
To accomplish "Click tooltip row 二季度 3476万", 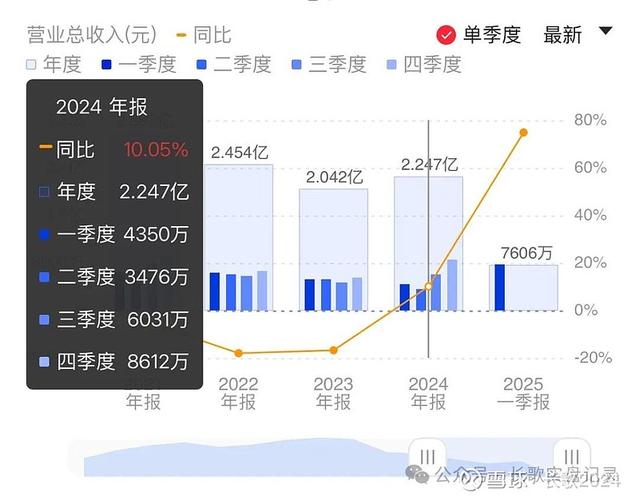I will pos(114,277).
